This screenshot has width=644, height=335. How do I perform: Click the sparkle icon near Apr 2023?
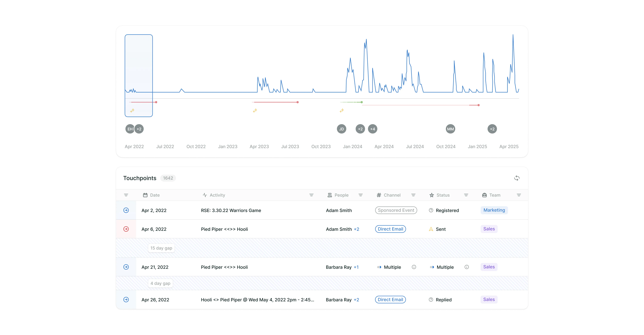(255, 110)
